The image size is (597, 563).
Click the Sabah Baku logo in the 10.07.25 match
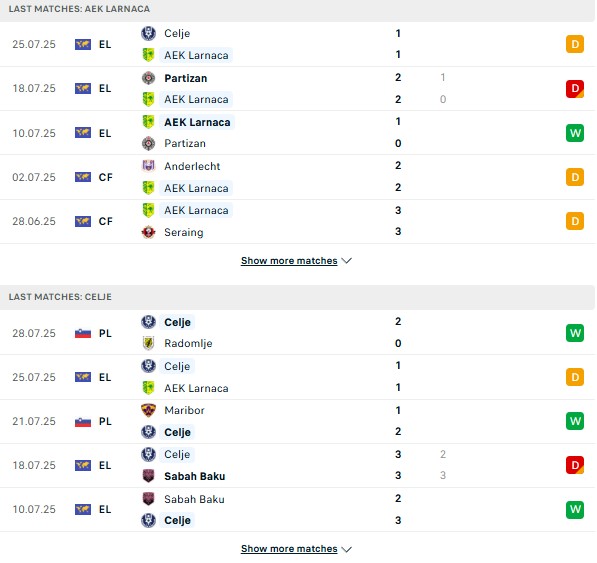coord(148,499)
